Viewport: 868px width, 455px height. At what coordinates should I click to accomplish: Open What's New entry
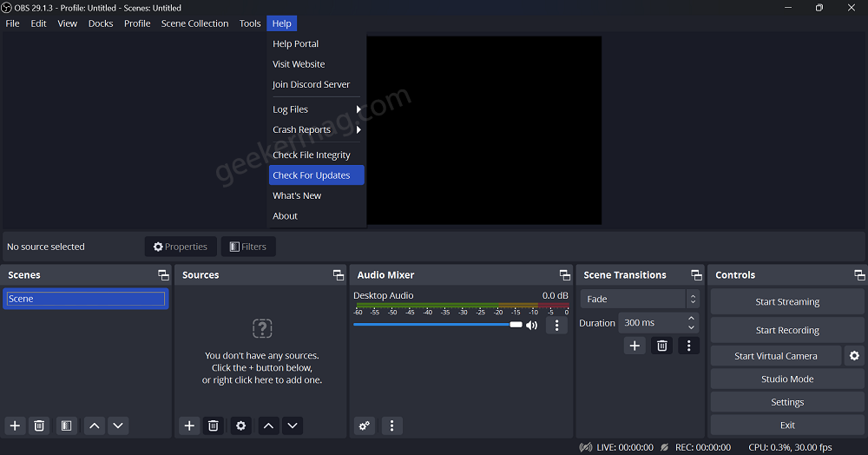(x=316, y=195)
